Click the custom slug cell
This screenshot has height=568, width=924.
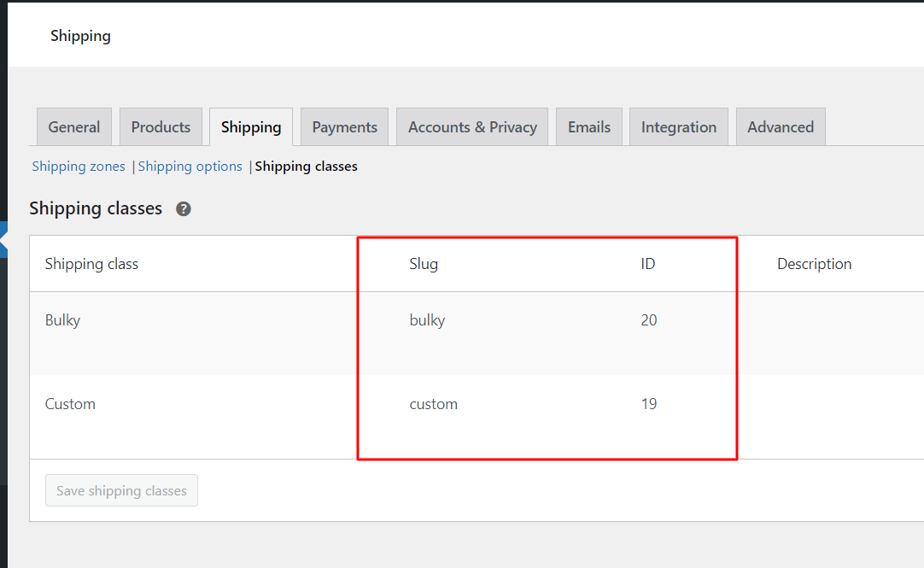point(434,404)
